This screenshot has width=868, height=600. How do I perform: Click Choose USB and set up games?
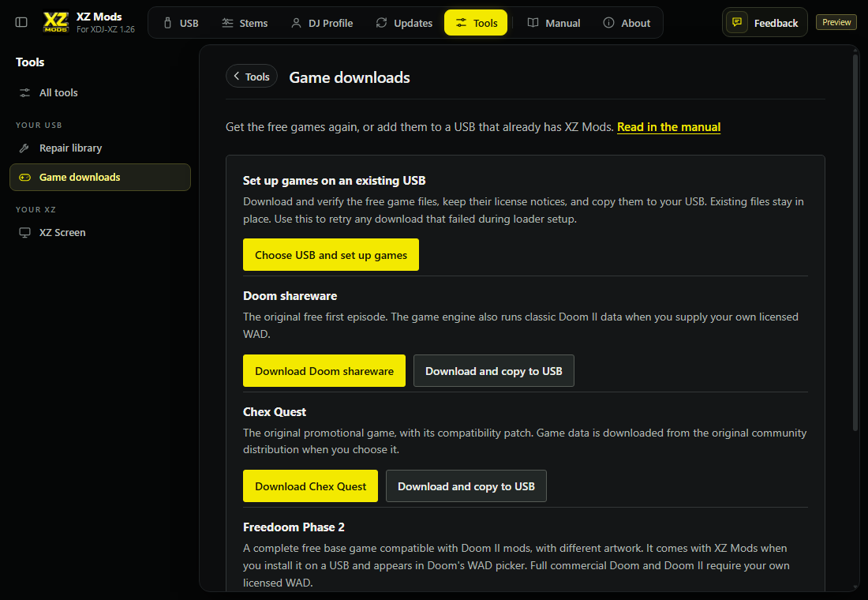click(x=331, y=255)
